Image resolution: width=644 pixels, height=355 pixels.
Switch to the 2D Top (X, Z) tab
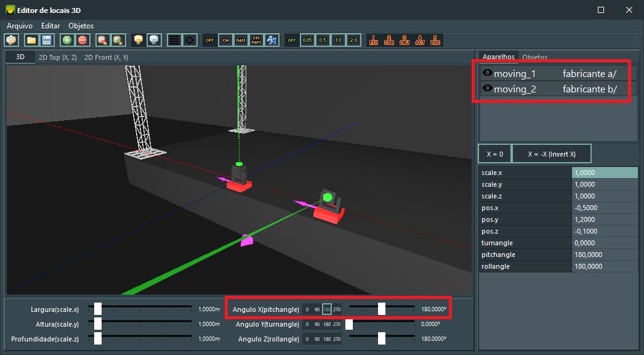pyautogui.click(x=57, y=57)
